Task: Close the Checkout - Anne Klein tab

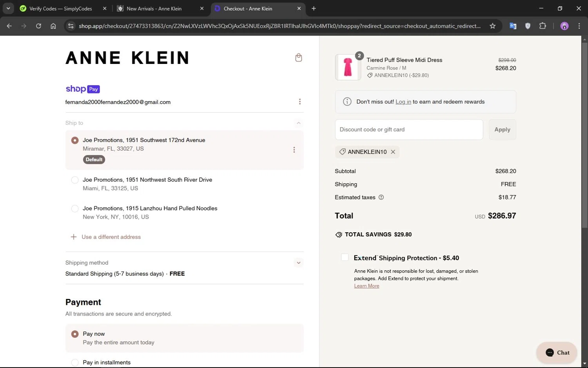Action: tap(299, 8)
